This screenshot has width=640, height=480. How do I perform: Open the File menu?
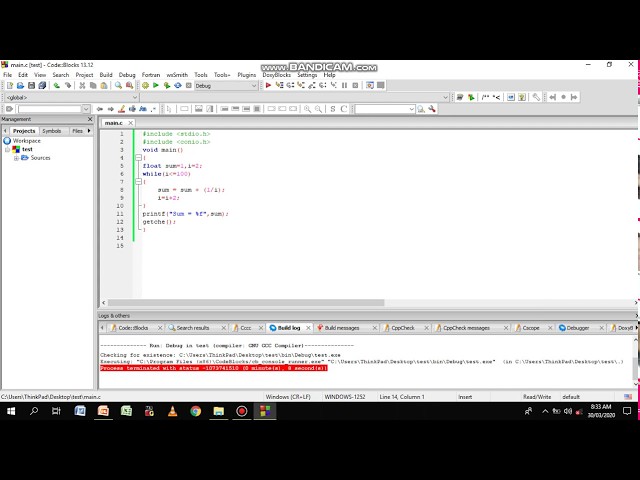click(x=8, y=75)
